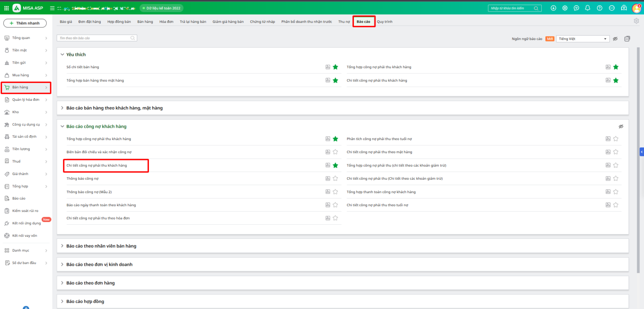Click the report name search field
The width and height of the screenshot is (644, 309).
click(95, 38)
